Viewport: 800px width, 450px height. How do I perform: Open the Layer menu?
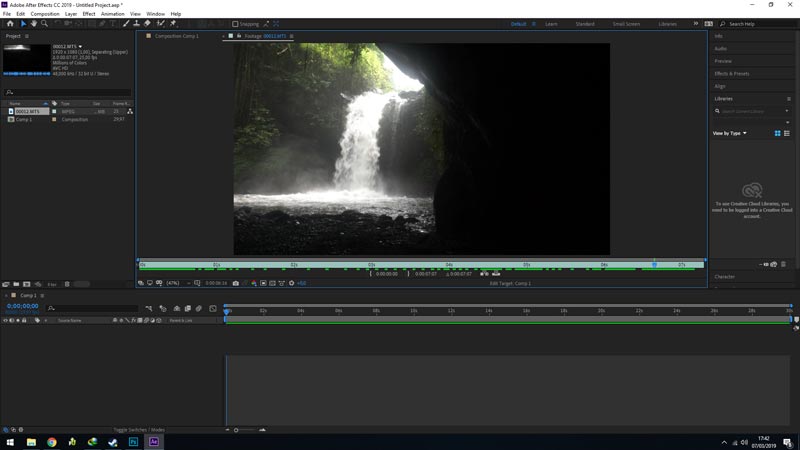71,14
